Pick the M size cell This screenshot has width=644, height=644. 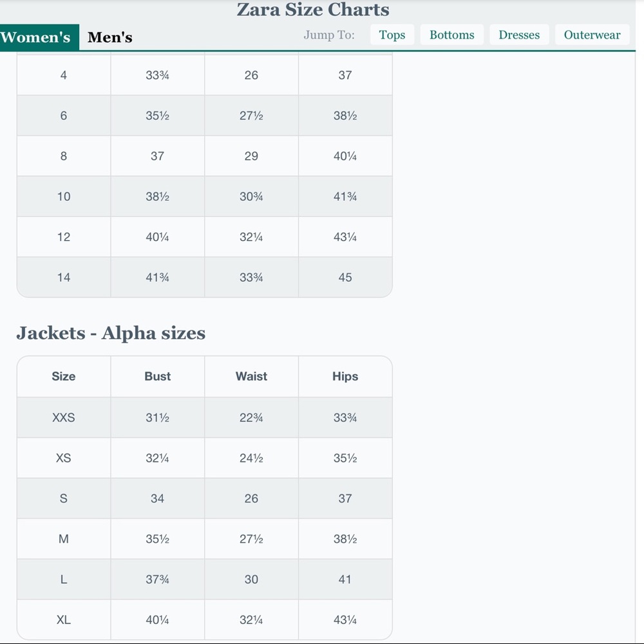coord(64,539)
